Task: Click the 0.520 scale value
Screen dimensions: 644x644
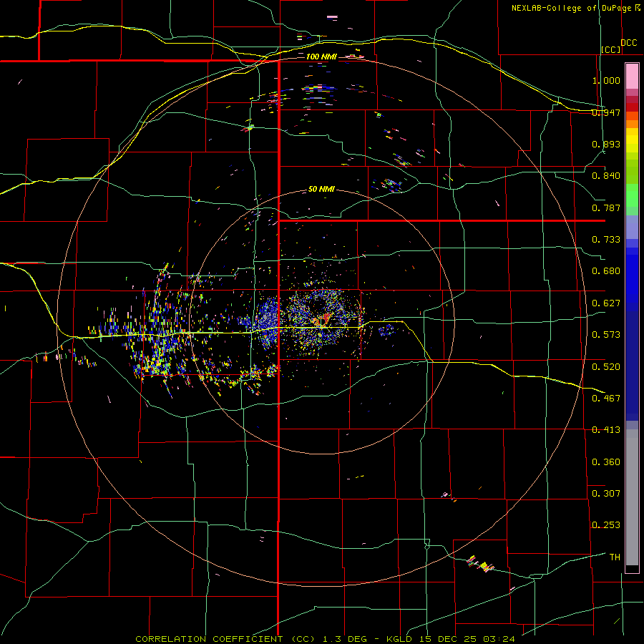Action: pos(606,367)
